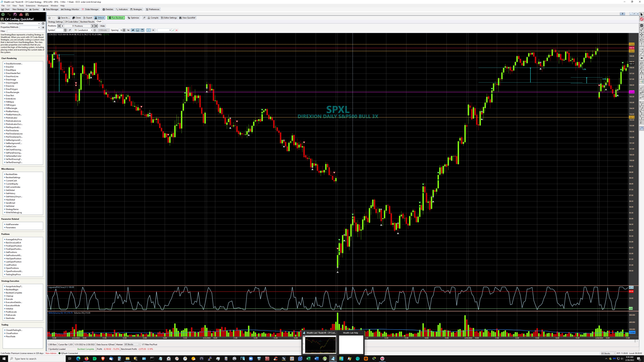Open the Indicators panel from toolbar

coord(122,10)
